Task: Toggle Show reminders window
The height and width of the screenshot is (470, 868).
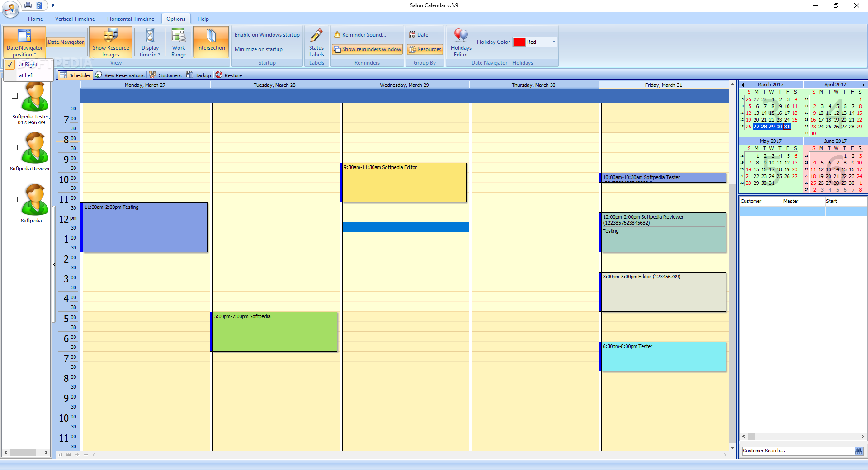Action: (367, 49)
